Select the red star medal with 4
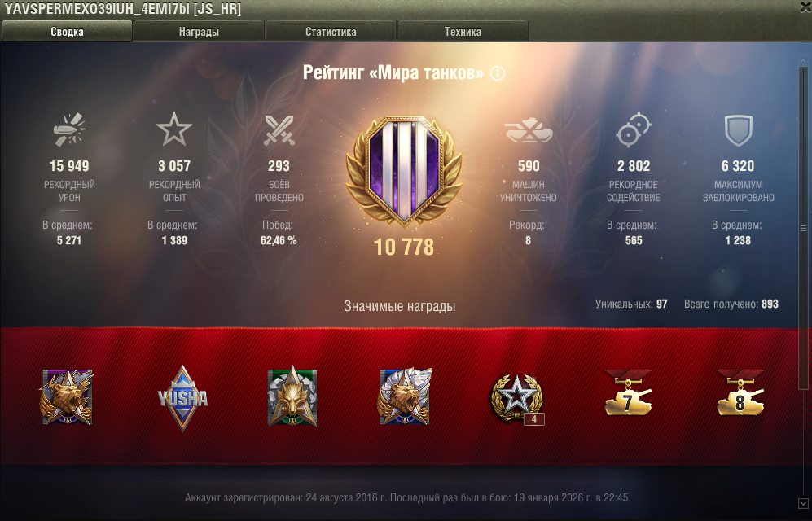Image resolution: width=812 pixels, height=521 pixels. pos(517,398)
